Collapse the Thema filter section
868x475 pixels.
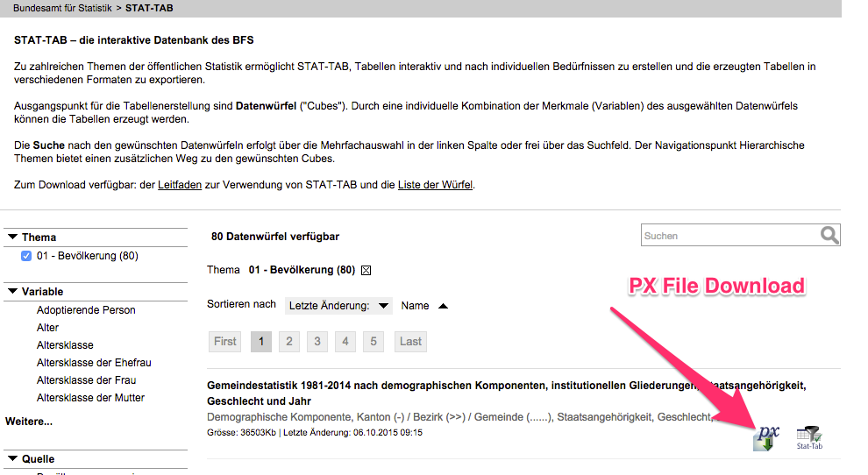[13, 237]
